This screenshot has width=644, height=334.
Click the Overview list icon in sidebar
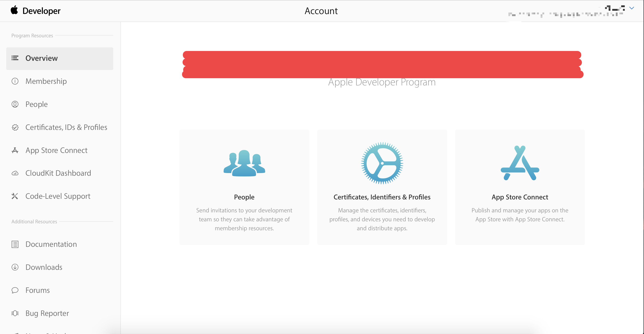15,58
